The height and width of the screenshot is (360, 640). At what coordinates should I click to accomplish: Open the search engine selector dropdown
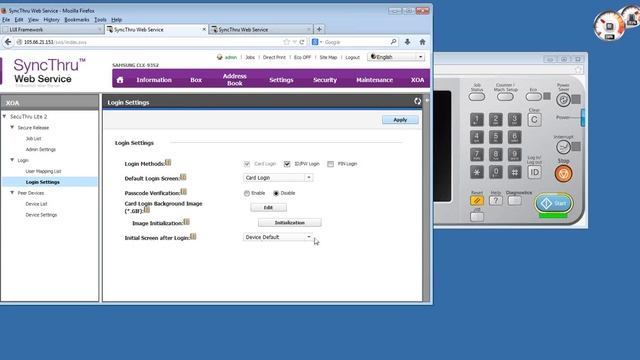point(317,42)
